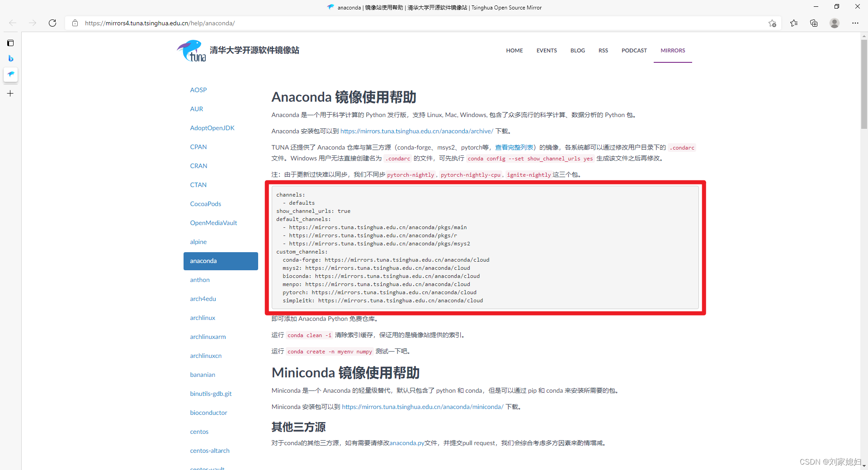Open CRAN help in the sidebar
Viewport: 868px width, 470px height.
(x=198, y=166)
